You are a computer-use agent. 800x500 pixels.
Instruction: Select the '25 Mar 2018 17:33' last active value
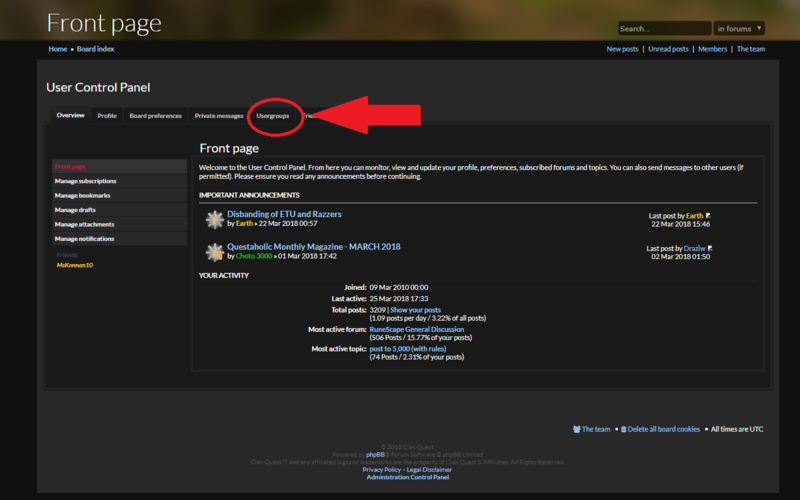pyautogui.click(x=399, y=298)
